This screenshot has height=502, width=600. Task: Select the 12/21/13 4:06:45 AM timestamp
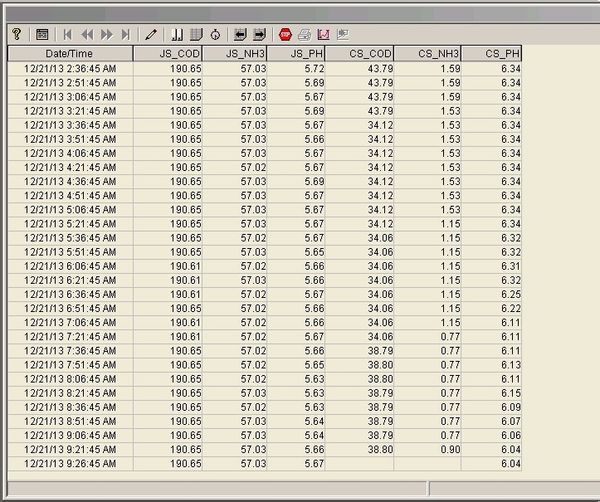coord(70,153)
